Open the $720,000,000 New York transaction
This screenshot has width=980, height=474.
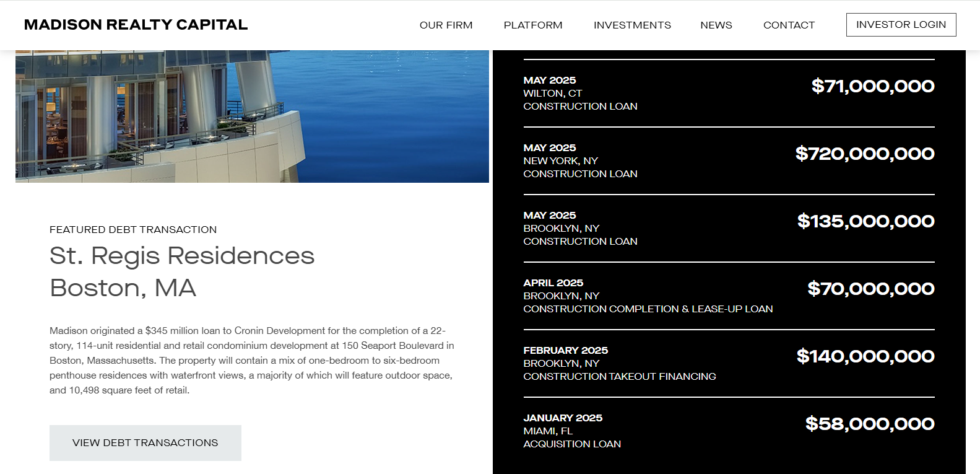(x=728, y=160)
